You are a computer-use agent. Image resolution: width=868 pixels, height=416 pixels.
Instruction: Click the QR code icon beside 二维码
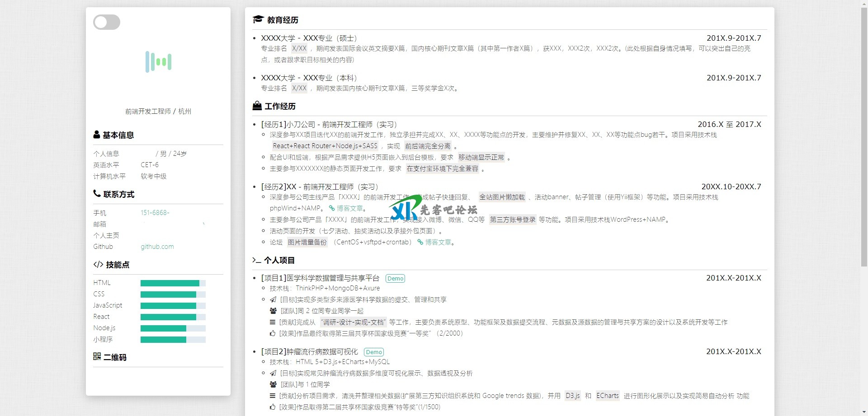(97, 357)
